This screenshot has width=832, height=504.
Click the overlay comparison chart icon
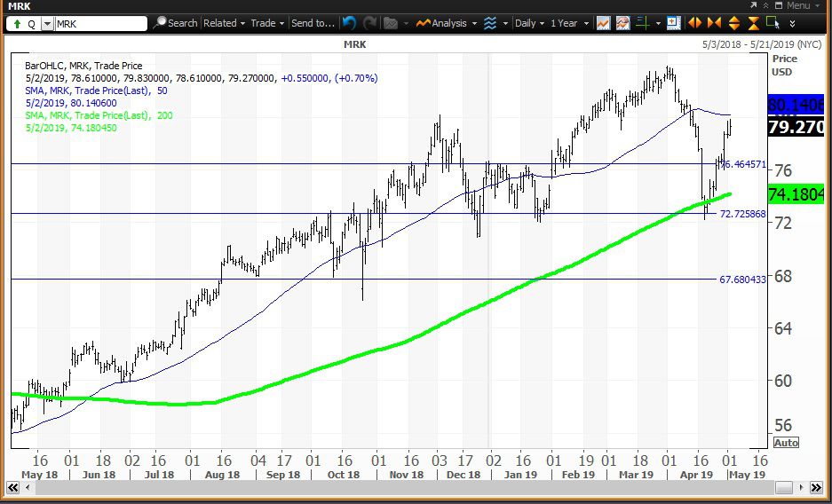[623, 23]
